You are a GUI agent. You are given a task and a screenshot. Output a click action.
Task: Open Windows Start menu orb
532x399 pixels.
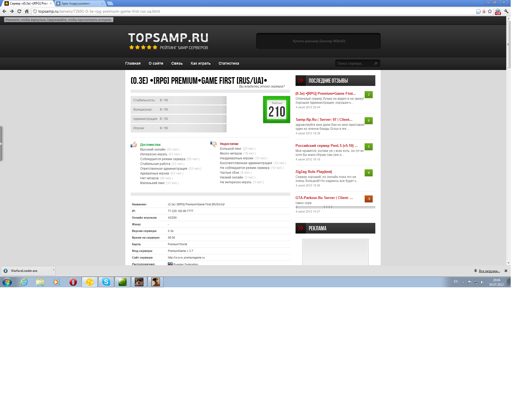tap(7, 282)
